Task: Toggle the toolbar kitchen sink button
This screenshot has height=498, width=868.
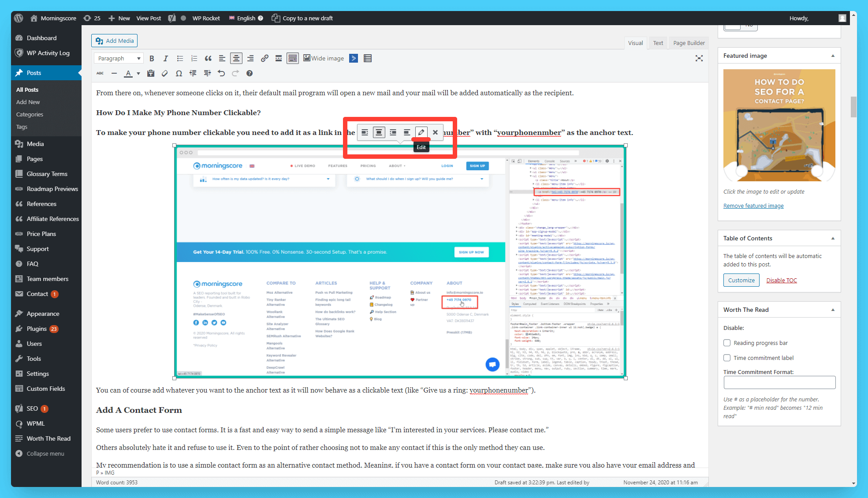Action: click(293, 59)
